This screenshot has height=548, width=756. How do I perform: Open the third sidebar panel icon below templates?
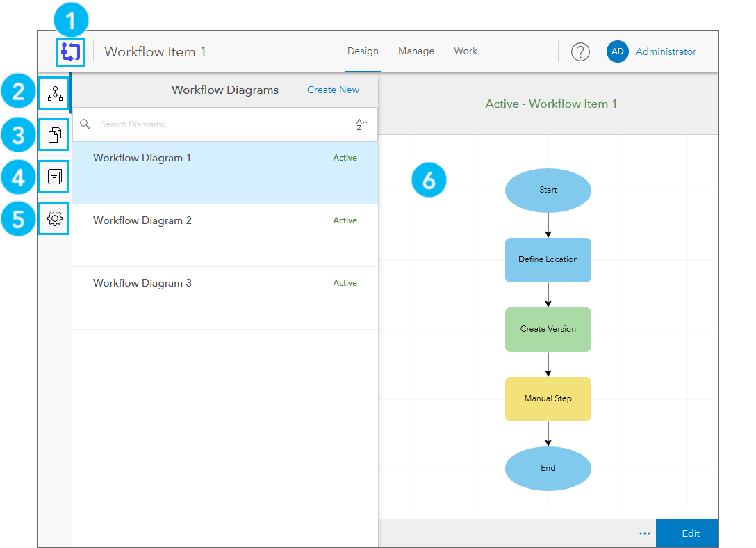(55, 177)
